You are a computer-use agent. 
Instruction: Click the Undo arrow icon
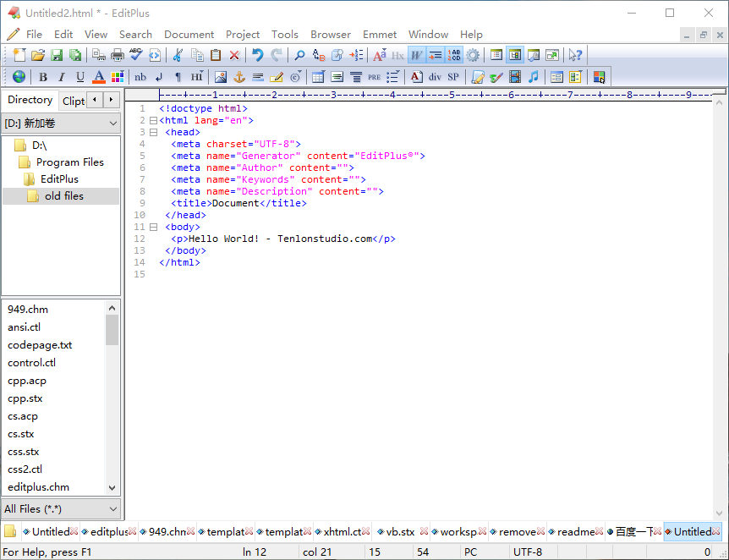(257, 55)
